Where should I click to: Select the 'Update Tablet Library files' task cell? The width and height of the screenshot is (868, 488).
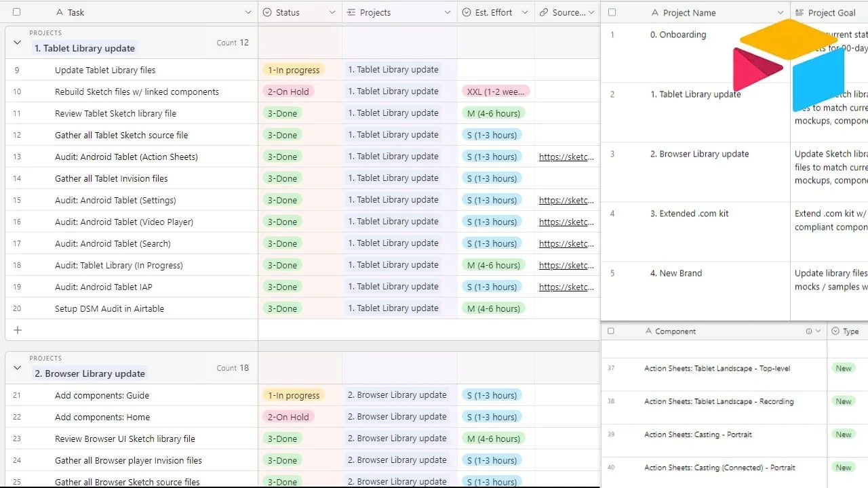point(132,70)
